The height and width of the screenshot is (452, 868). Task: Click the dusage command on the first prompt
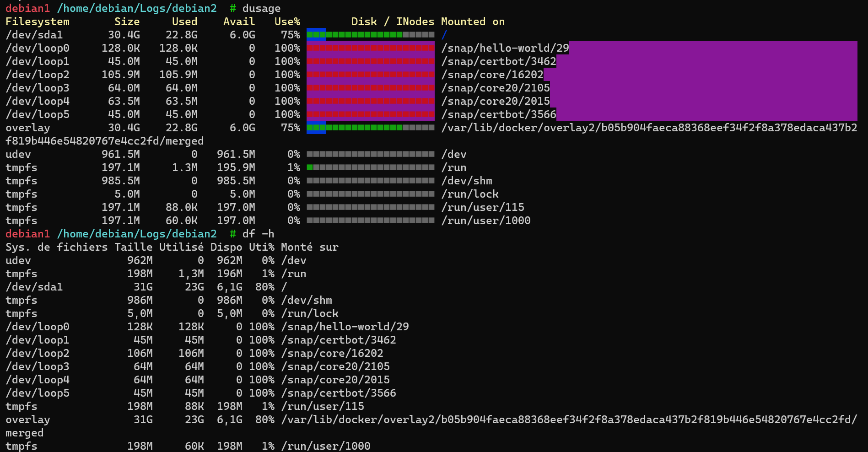tap(261, 8)
